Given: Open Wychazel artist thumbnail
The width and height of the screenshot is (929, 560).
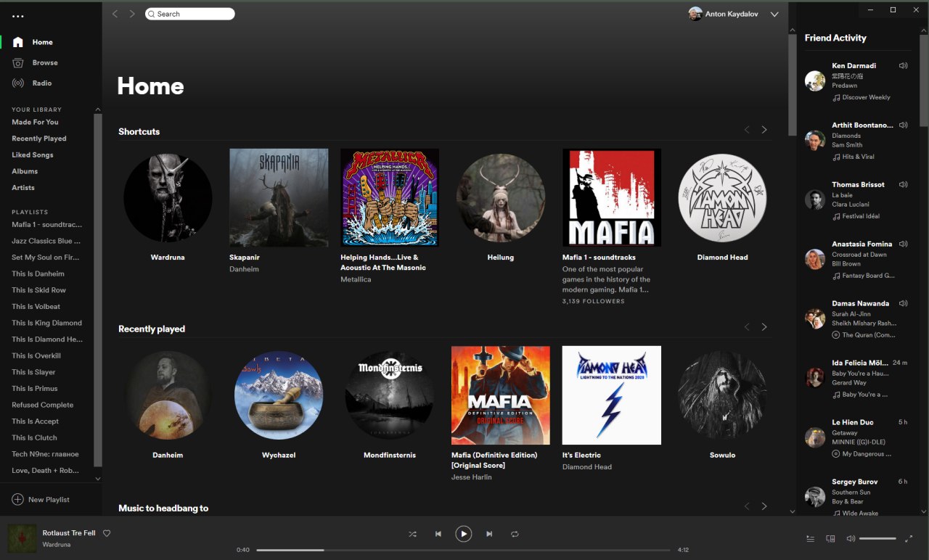Looking at the screenshot, I should (279, 395).
